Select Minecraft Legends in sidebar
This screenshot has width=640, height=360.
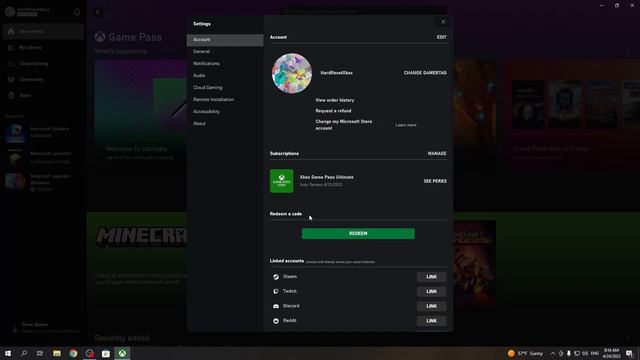coord(43,182)
